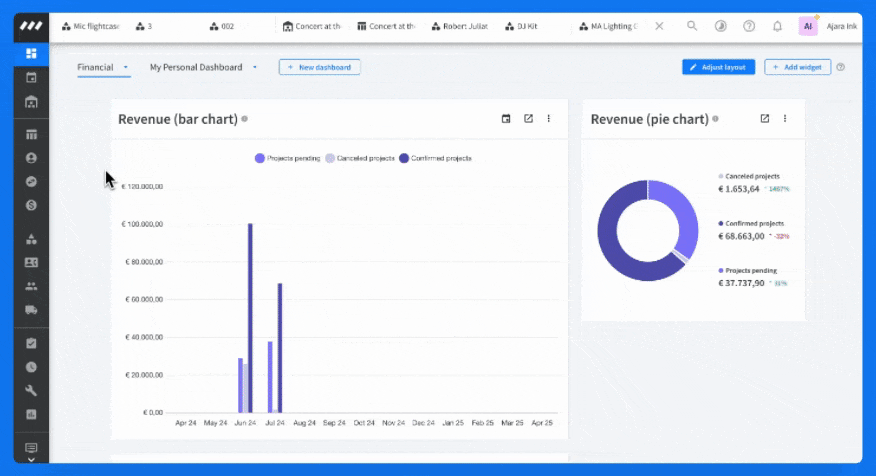Open the Financial dashboard dropdown arrow
The height and width of the screenshot is (476, 876).
pyautogui.click(x=126, y=67)
